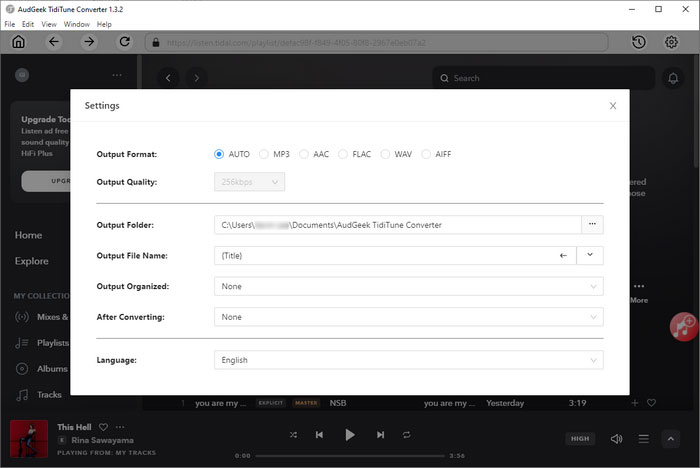The image size is (700, 468).
Task: Click the red add-music floating button
Action: 684,326
